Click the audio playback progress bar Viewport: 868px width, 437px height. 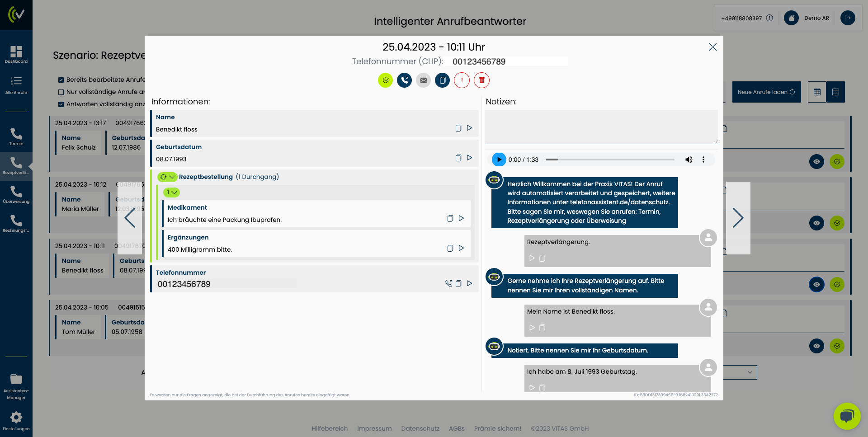click(x=609, y=160)
